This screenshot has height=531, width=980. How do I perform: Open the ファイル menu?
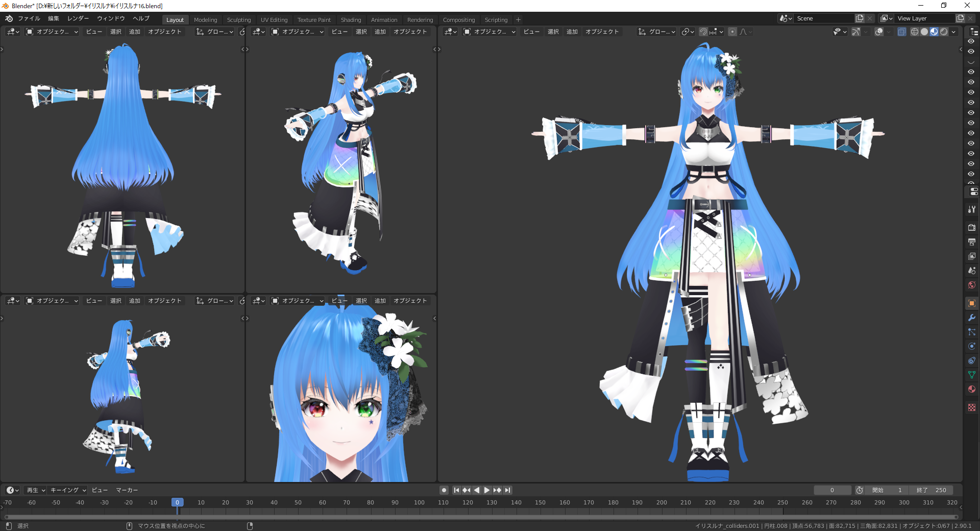pos(29,18)
